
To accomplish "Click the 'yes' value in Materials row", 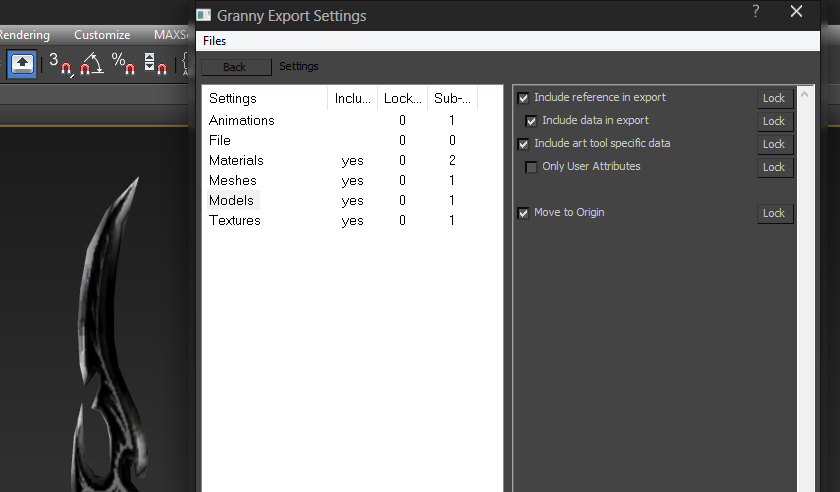I will pyautogui.click(x=352, y=161).
